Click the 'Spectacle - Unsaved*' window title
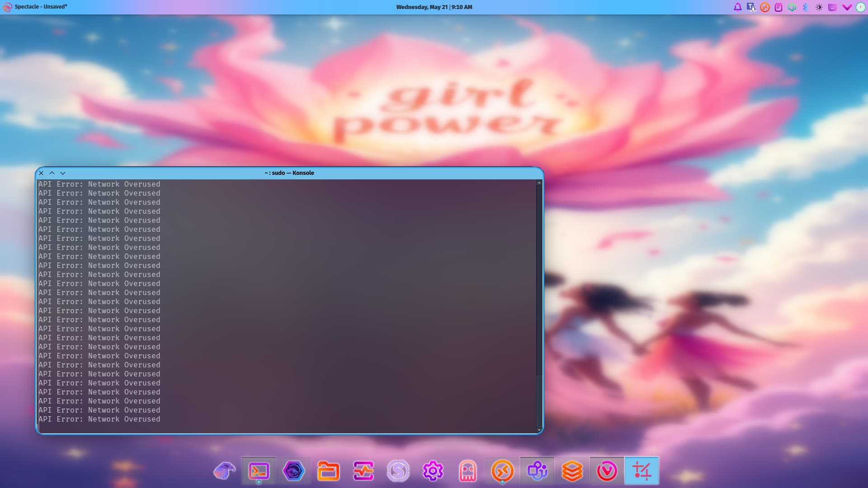The height and width of the screenshot is (488, 868). (x=41, y=7)
